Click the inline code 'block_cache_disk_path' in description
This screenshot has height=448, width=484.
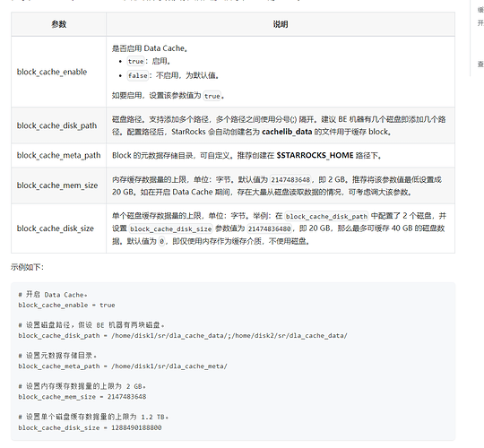(x=326, y=216)
